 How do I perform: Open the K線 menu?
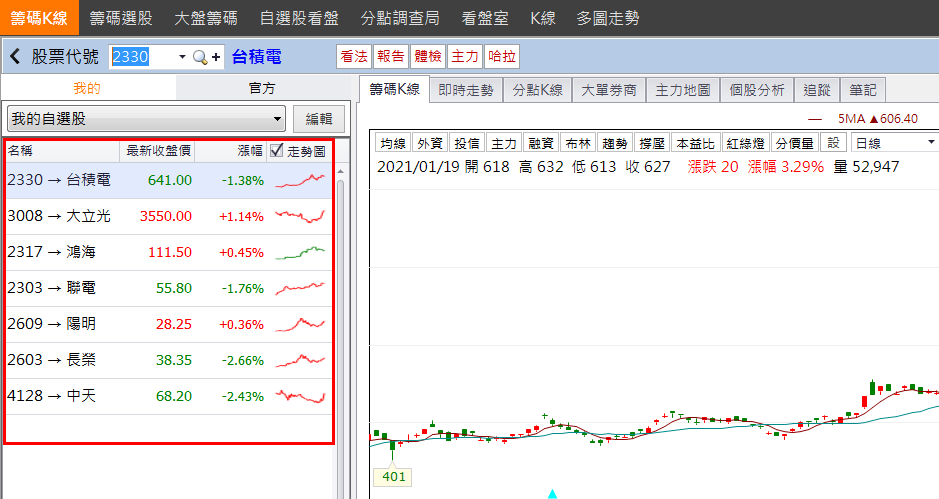pos(543,18)
